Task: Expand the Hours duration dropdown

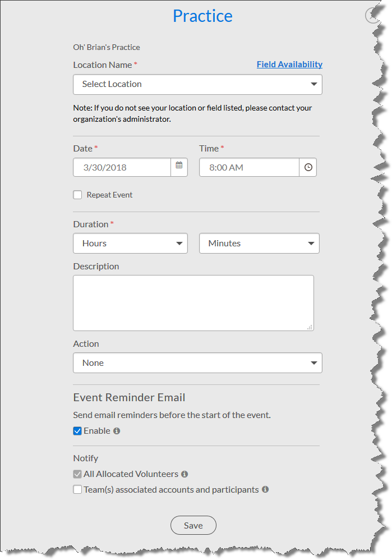Action: coord(130,244)
